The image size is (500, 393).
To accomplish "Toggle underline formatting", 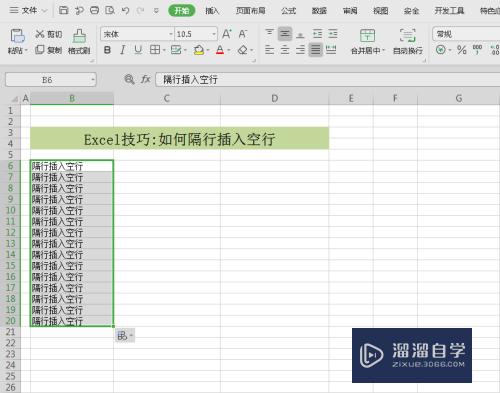I will (138, 50).
